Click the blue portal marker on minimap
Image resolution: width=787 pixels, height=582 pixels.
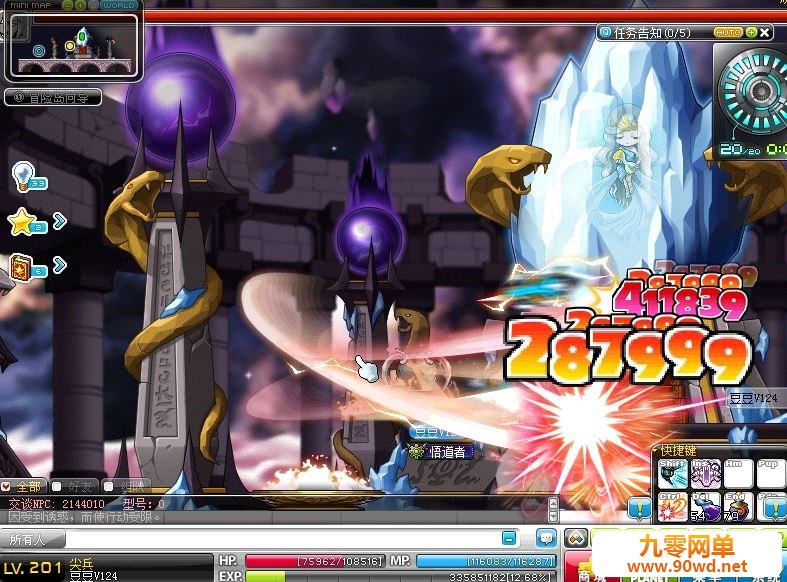[x=39, y=51]
